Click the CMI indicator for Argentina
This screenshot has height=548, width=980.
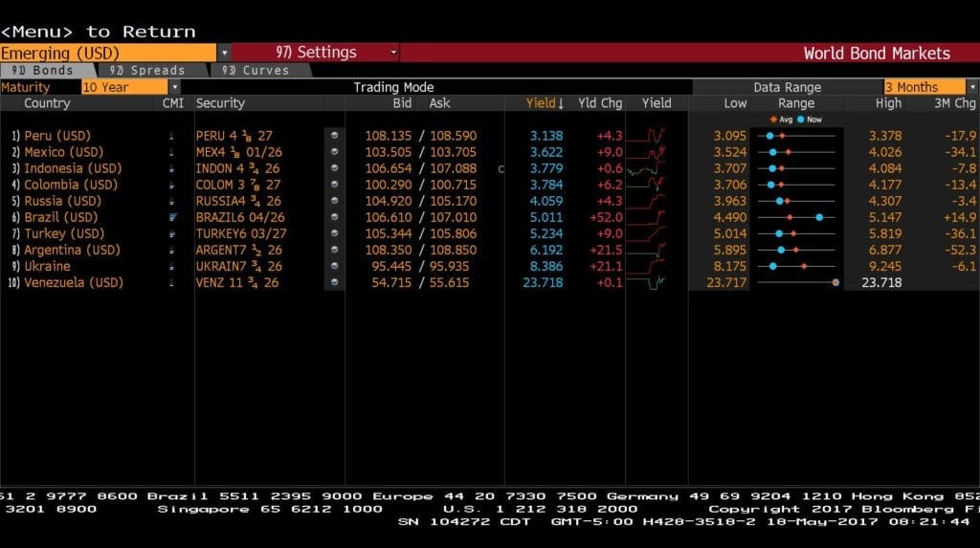click(x=171, y=250)
